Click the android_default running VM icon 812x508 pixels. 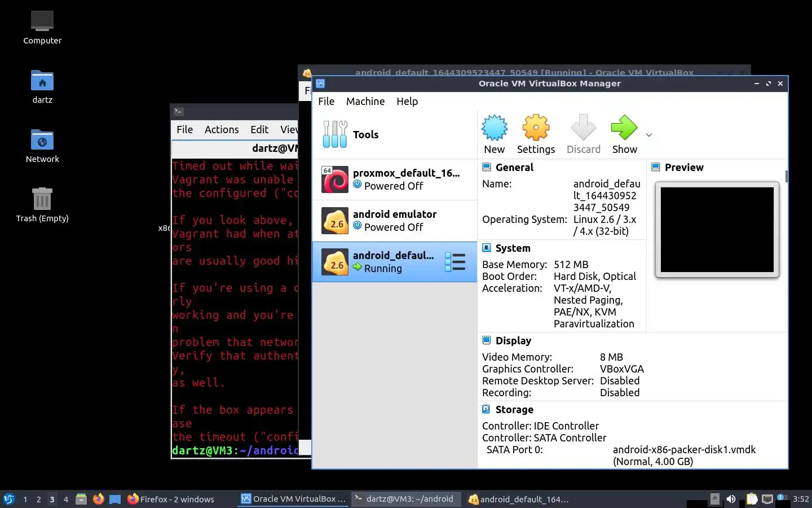335,262
